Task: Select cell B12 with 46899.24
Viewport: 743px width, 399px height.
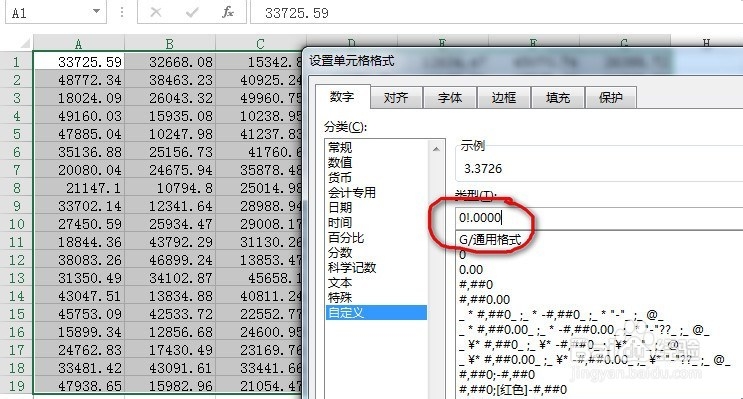Action: click(x=170, y=260)
